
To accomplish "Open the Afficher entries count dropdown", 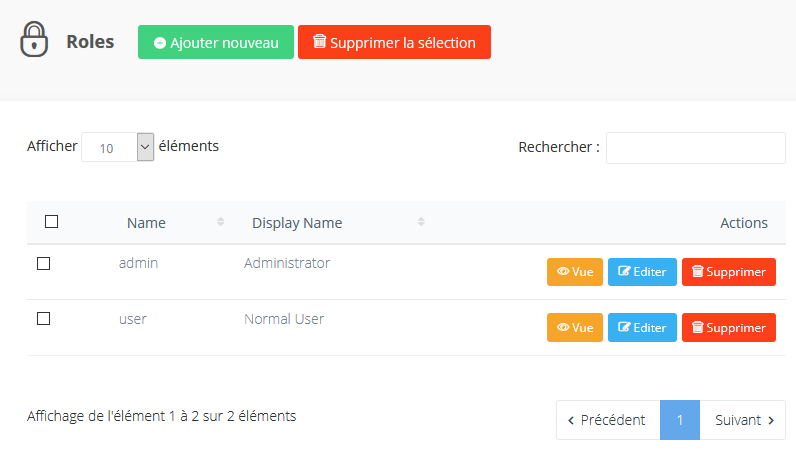I will click(x=118, y=147).
